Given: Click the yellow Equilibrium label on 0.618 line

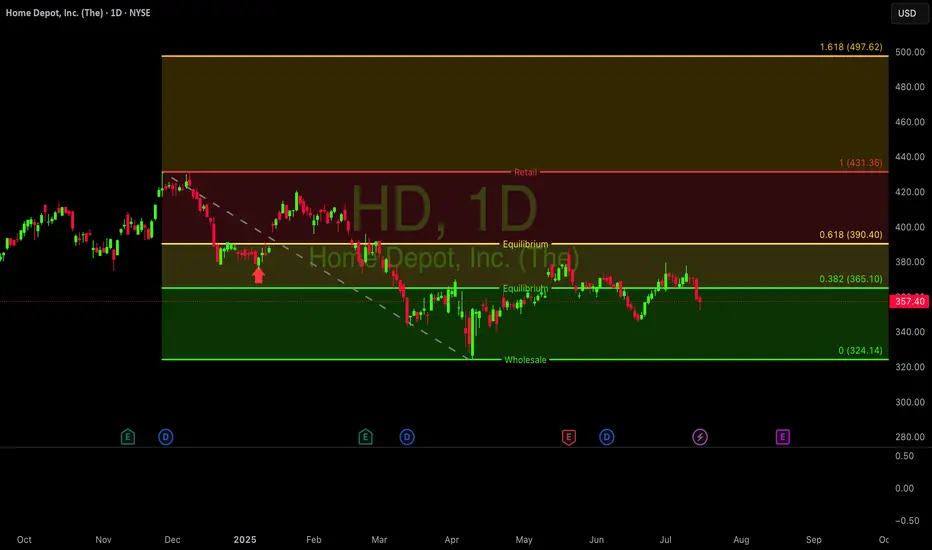Looking at the screenshot, I should point(525,244).
